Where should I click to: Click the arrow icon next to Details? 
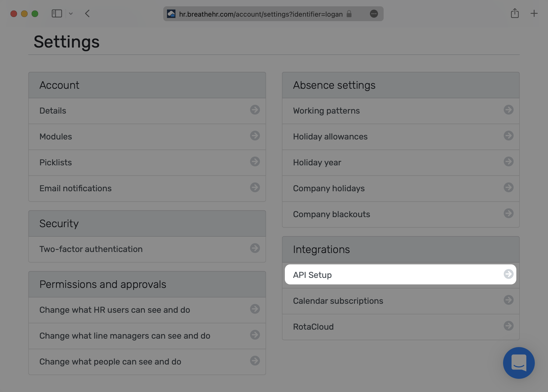pyautogui.click(x=255, y=110)
